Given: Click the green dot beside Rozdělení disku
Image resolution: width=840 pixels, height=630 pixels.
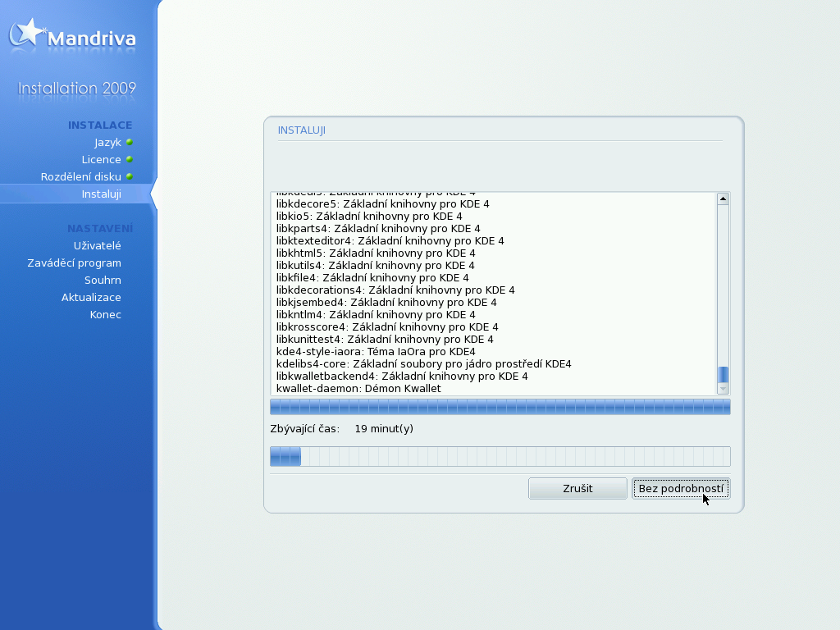Looking at the screenshot, I should [130, 177].
